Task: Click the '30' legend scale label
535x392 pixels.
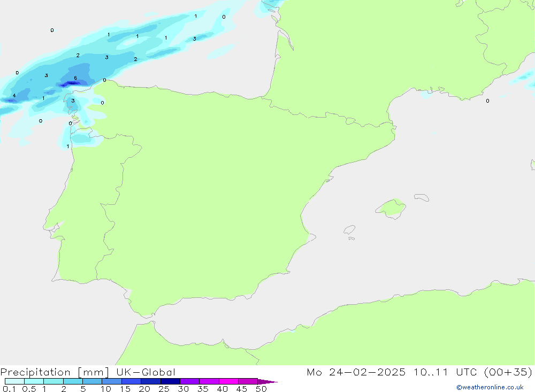Action: 184,389
